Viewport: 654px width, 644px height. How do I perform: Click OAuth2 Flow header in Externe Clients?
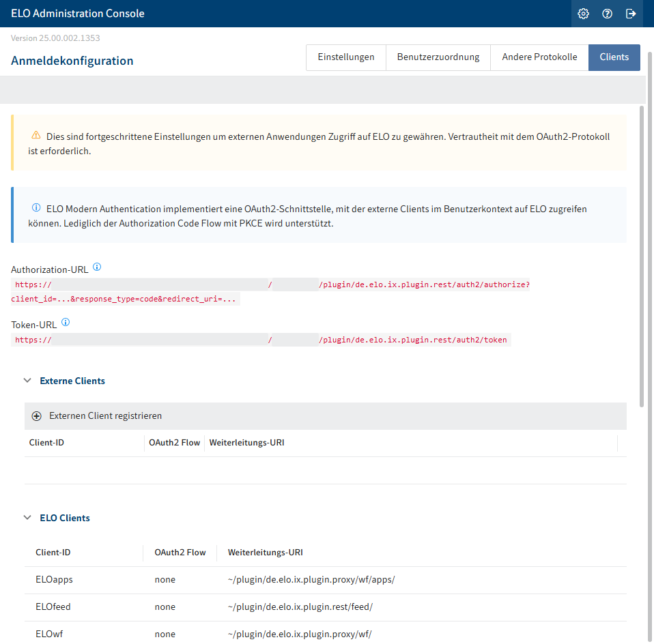pyautogui.click(x=174, y=443)
